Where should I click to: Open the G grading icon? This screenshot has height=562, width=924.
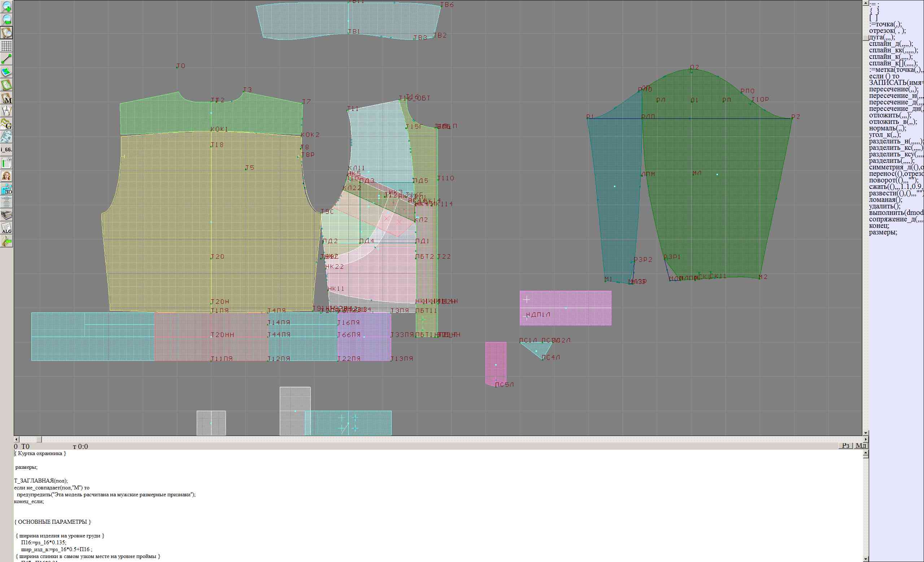click(x=6, y=124)
